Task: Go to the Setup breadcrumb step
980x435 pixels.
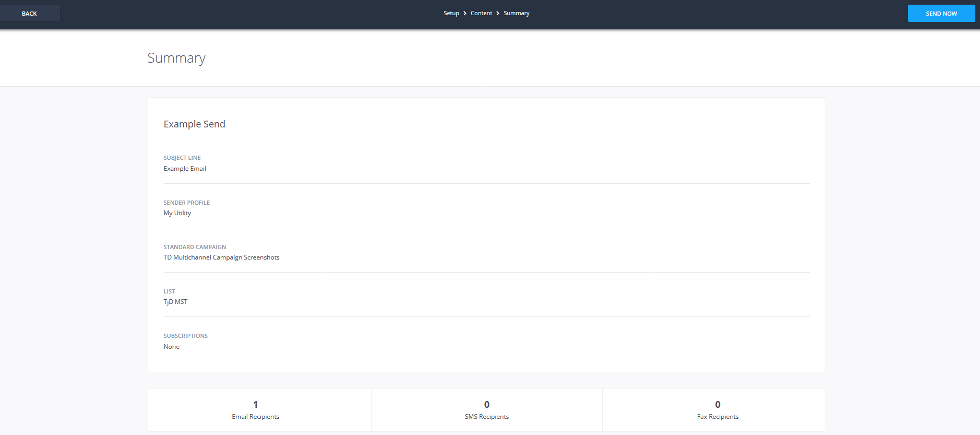Action: click(x=451, y=13)
